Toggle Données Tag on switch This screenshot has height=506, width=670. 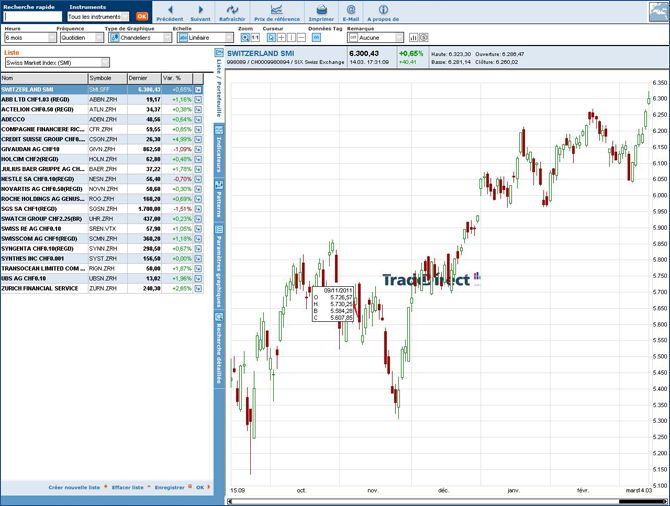point(316,38)
